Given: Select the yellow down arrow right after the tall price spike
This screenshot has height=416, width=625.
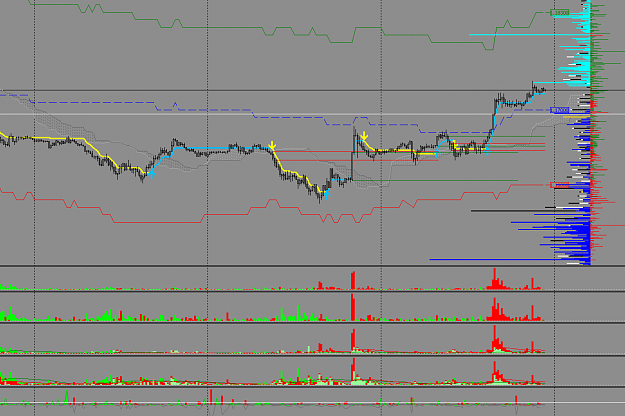Looking at the screenshot, I should [x=364, y=136].
